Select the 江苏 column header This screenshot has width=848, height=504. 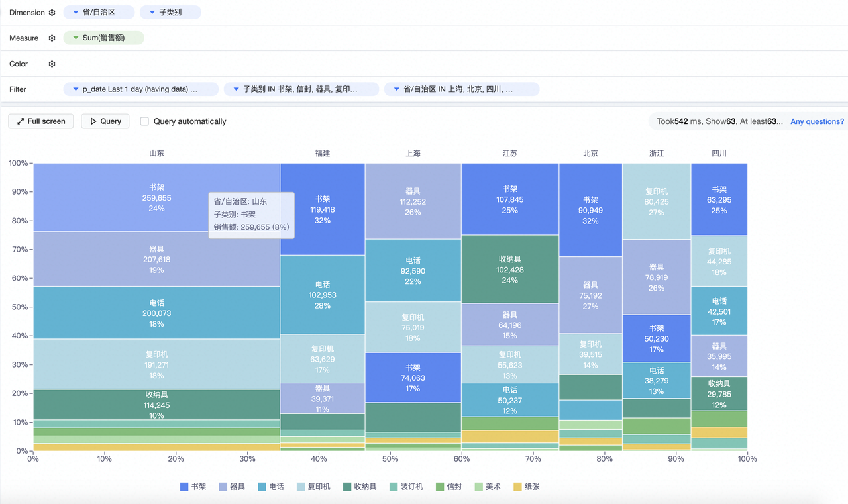pos(510,153)
